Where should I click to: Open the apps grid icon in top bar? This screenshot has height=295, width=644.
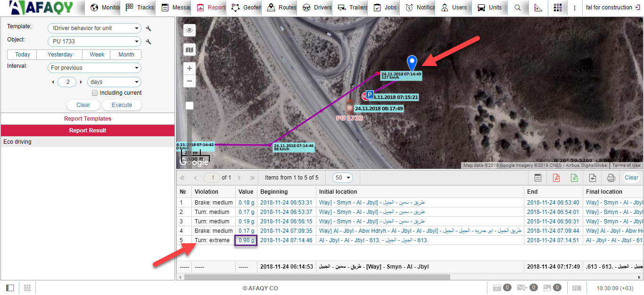(558, 8)
